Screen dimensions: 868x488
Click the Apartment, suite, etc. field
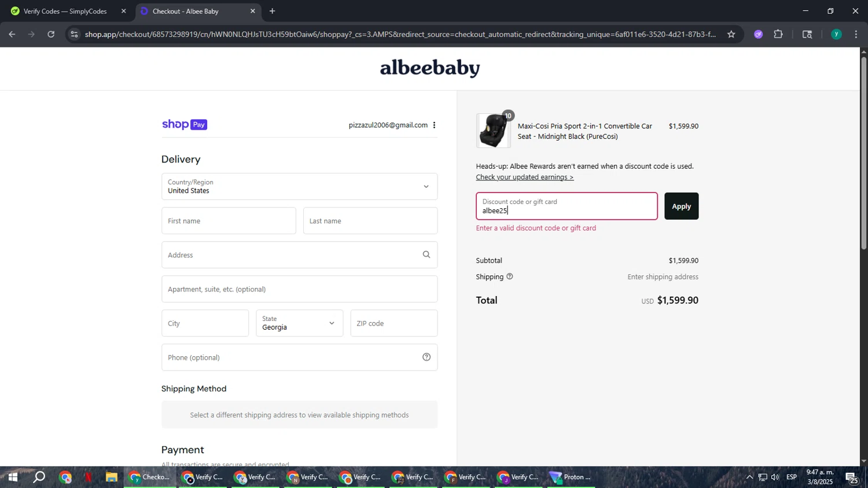coord(299,289)
